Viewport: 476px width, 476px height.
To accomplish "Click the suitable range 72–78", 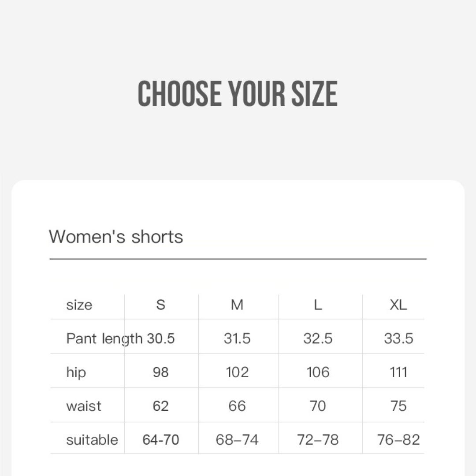I will tap(318, 439).
